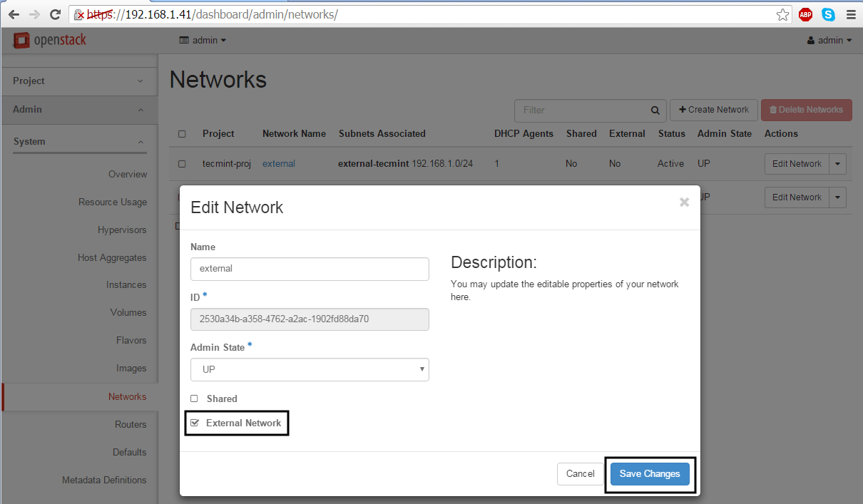
Task: Close the Edit Network dialog
Action: 684,202
